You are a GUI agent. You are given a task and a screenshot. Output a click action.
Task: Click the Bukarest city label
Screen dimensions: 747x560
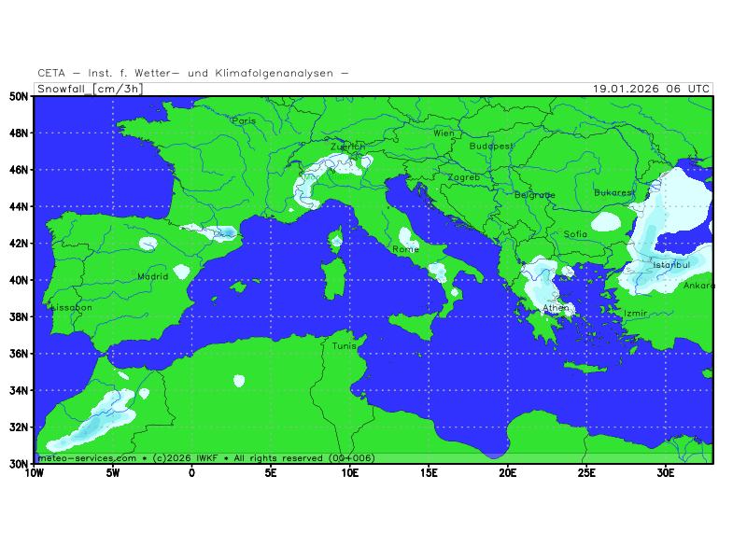614,192
